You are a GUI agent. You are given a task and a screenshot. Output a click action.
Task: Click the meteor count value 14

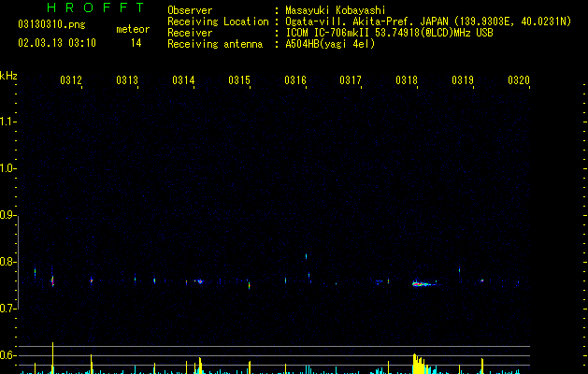(x=136, y=43)
